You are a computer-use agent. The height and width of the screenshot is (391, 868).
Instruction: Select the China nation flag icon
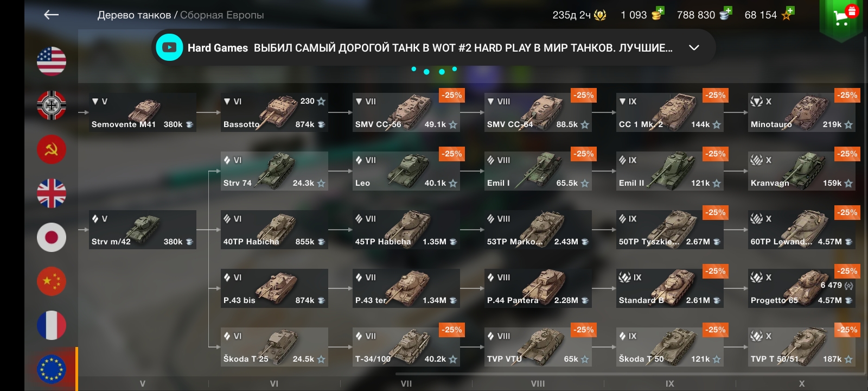coord(52,281)
